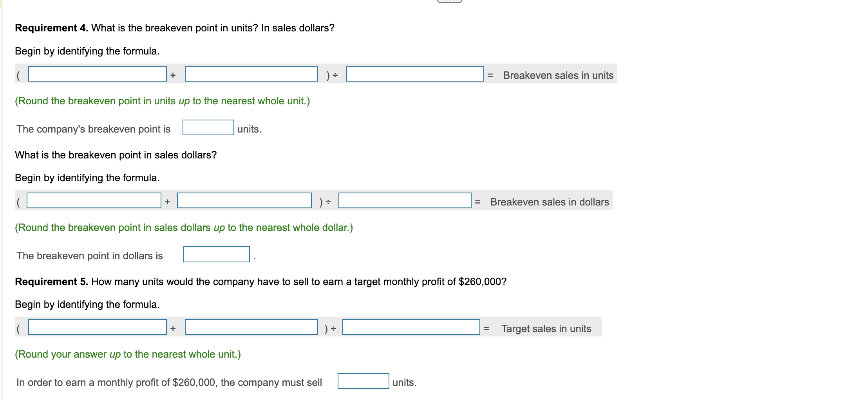Select the Requirement 5 heading text

click(260, 281)
